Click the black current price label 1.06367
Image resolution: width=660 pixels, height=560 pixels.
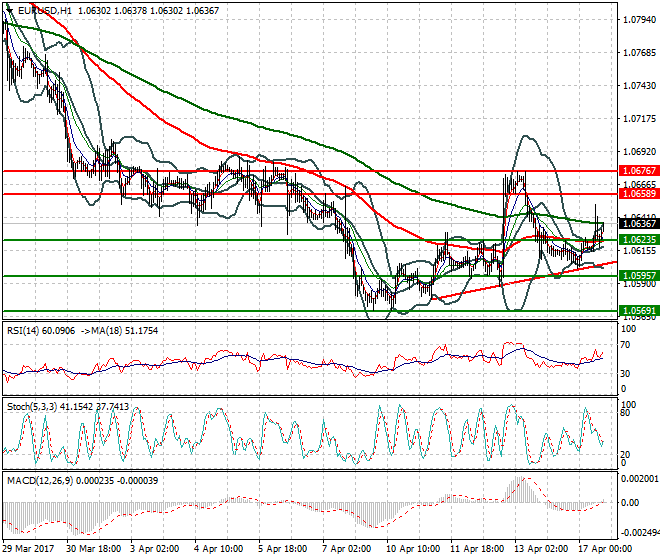639,224
